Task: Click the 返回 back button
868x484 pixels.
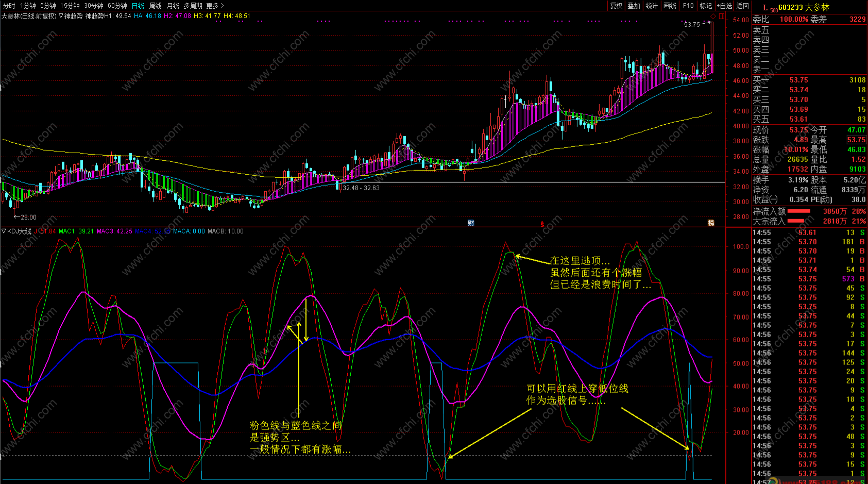Action: [743, 6]
